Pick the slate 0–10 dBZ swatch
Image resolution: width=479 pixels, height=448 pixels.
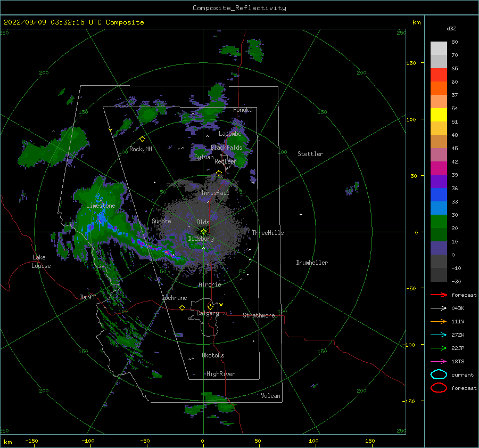click(439, 248)
